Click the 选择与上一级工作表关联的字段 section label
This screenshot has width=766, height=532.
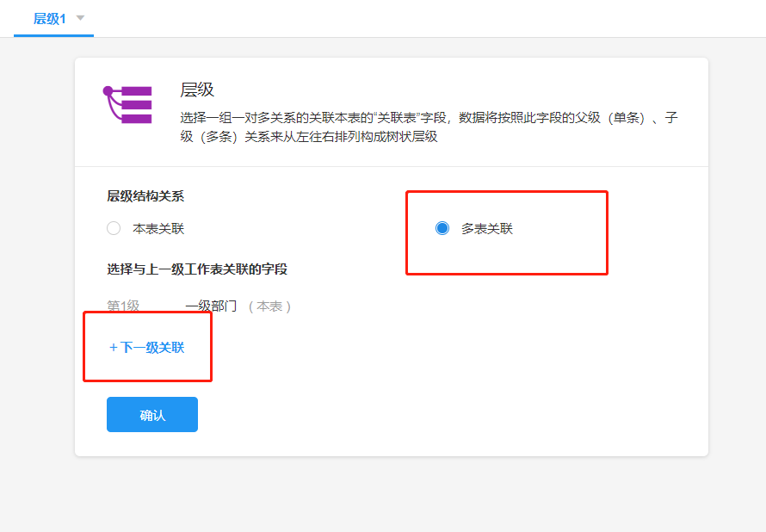(197, 269)
